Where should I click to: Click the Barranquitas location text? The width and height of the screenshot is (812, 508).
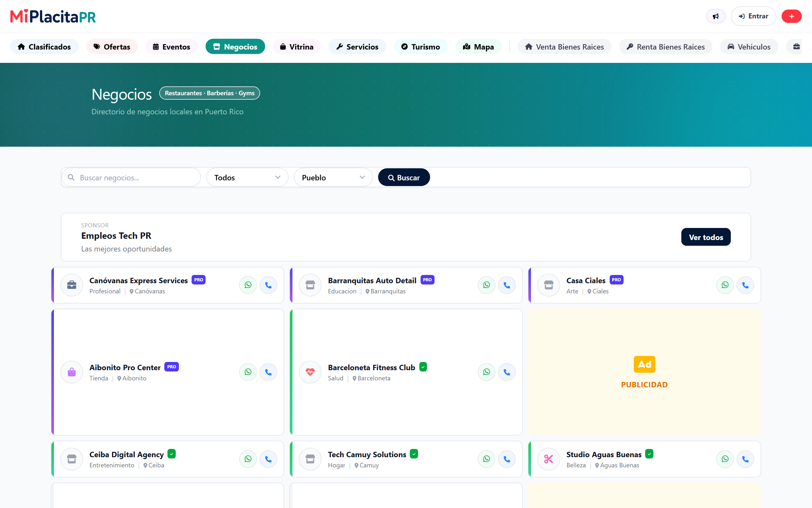388,291
